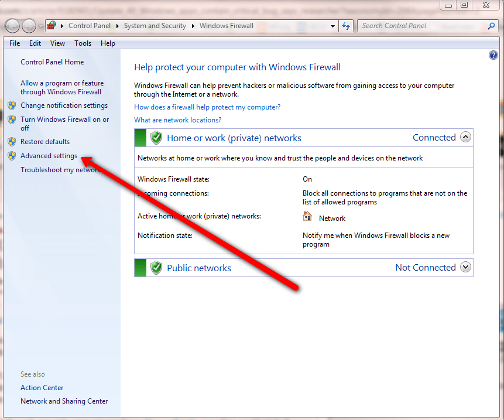Open Change notification settings
The image size is (504, 420).
[64, 105]
